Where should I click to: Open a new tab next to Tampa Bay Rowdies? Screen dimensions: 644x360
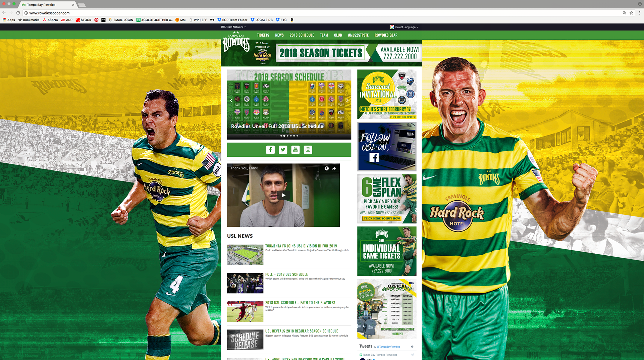click(82, 5)
